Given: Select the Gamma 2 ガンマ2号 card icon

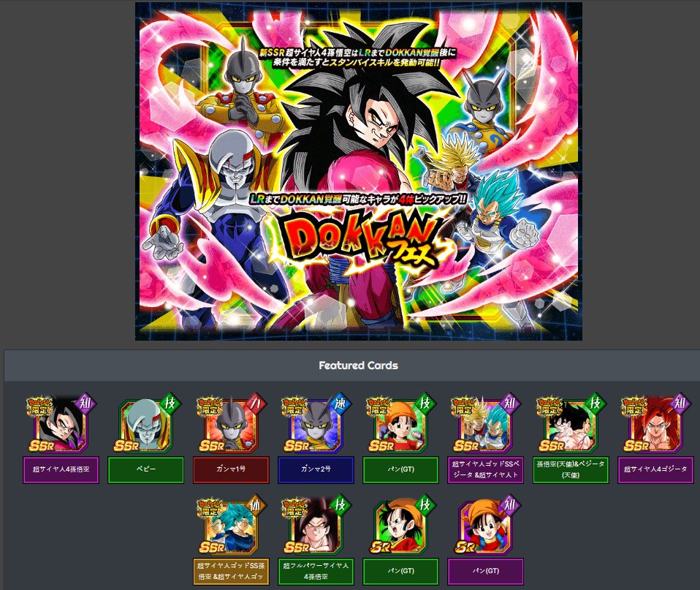Looking at the screenshot, I should (316, 424).
